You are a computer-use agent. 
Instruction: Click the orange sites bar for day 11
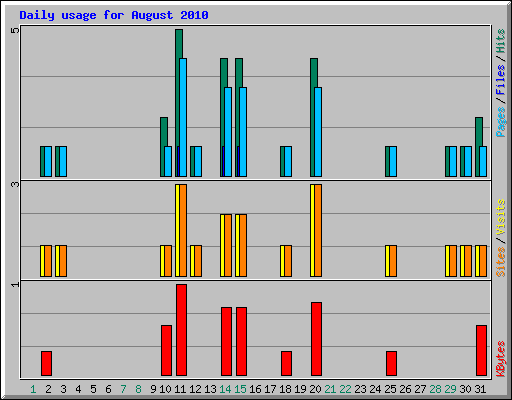tap(183, 230)
